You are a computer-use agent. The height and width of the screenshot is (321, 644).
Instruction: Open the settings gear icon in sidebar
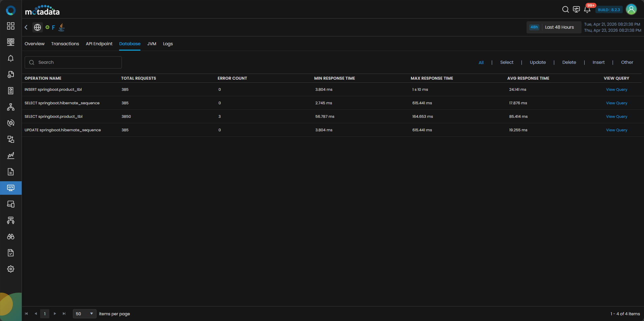pyautogui.click(x=11, y=269)
